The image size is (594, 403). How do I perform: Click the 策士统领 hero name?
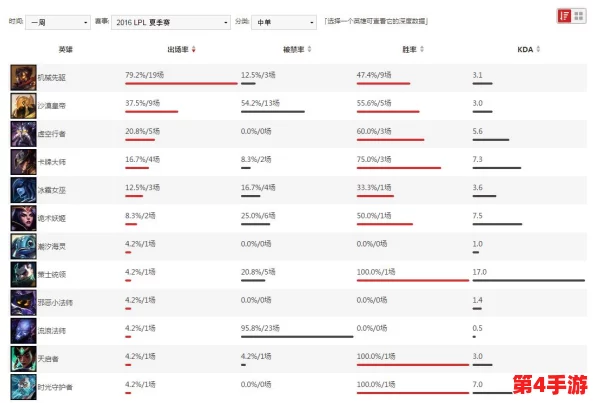[x=52, y=275]
